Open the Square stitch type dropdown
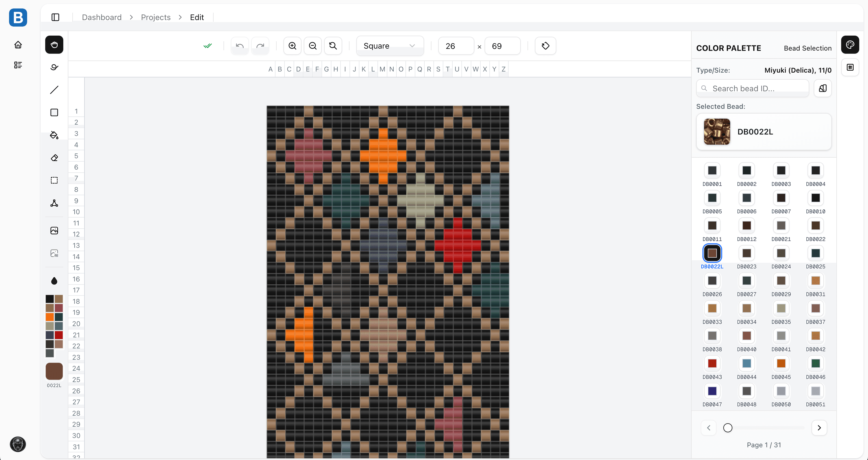 (390, 46)
